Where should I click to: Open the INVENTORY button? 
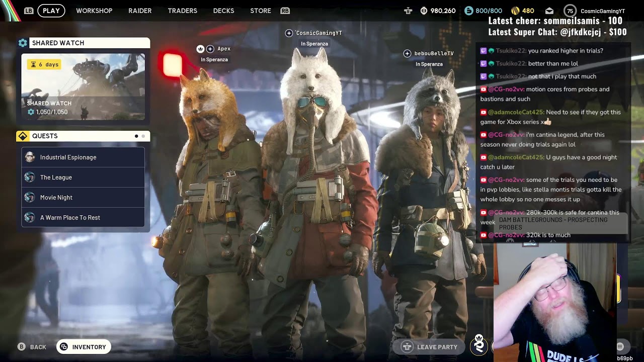point(84,347)
